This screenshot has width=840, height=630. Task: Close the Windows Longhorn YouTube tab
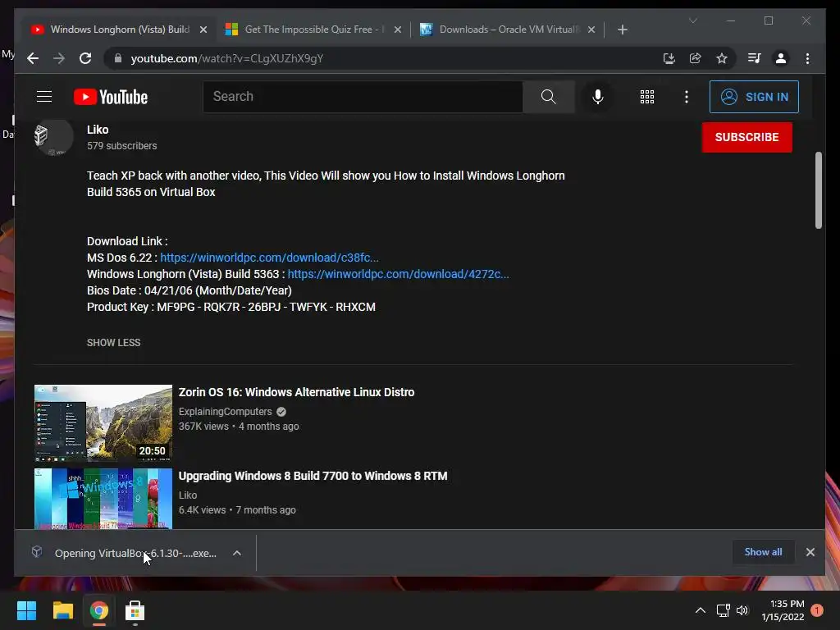point(203,30)
